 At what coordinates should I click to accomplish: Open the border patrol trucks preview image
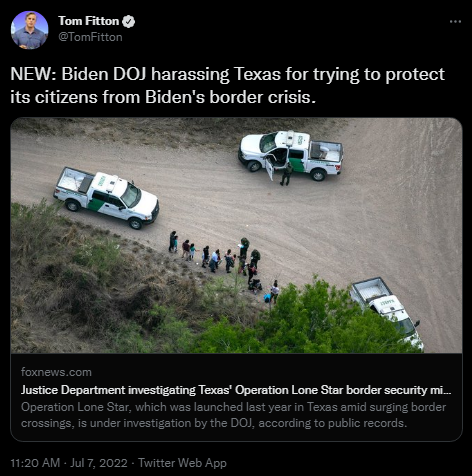pos(236,235)
